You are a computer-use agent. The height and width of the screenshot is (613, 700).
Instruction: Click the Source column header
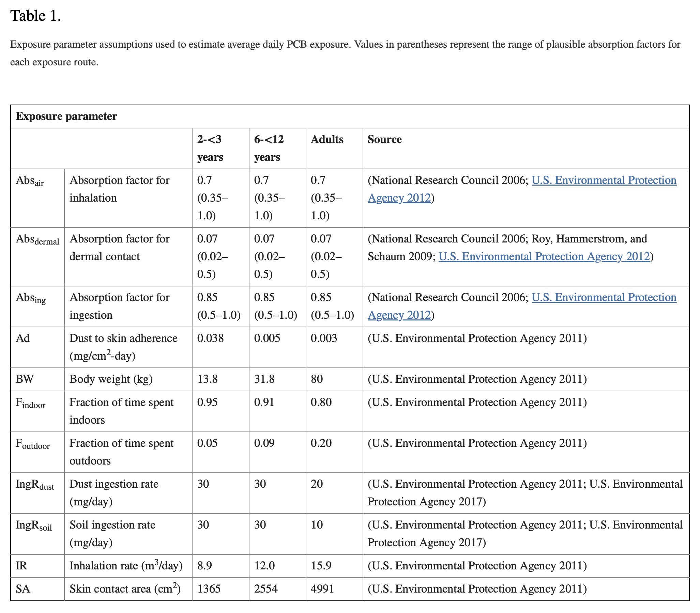(384, 139)
